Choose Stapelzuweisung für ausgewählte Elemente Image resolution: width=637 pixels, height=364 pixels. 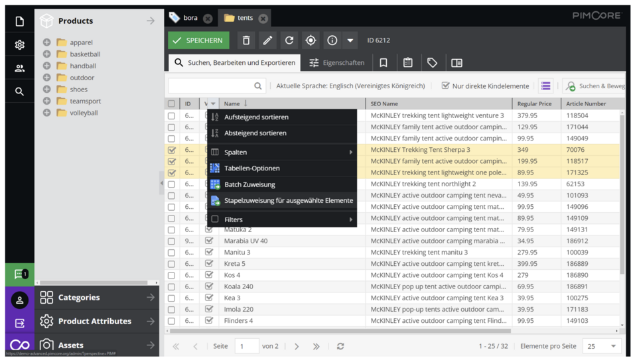[282, 200]
